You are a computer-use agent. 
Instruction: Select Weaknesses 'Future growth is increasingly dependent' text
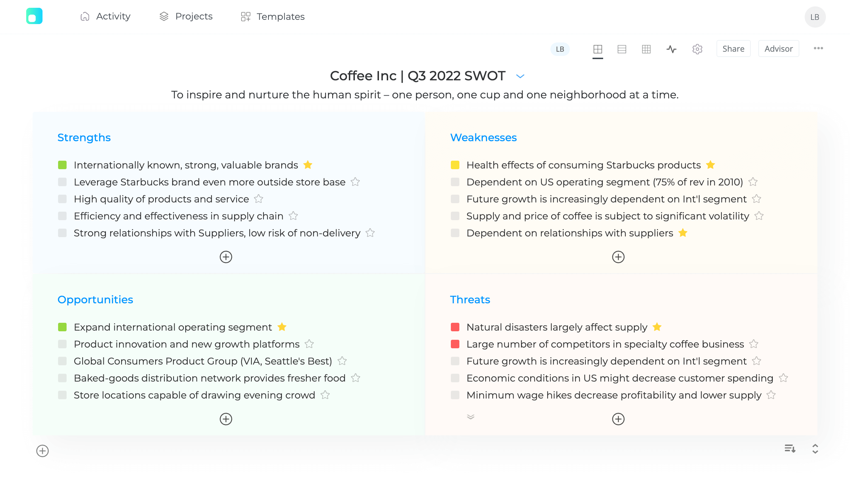(x=607, y=199)
